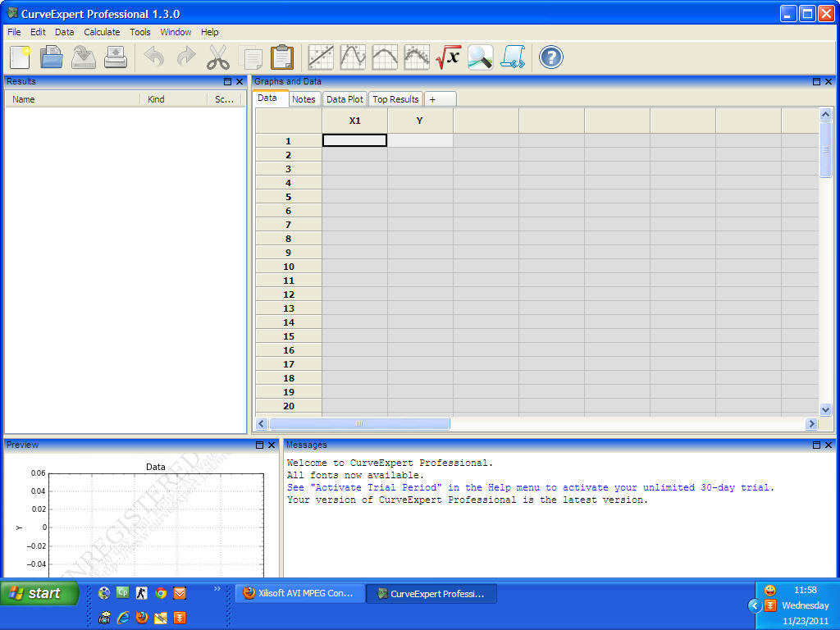The image size is (840, 630).
Task: Select row header 20 in data grid
Action: pyautogui.click(x=288, y=405)
